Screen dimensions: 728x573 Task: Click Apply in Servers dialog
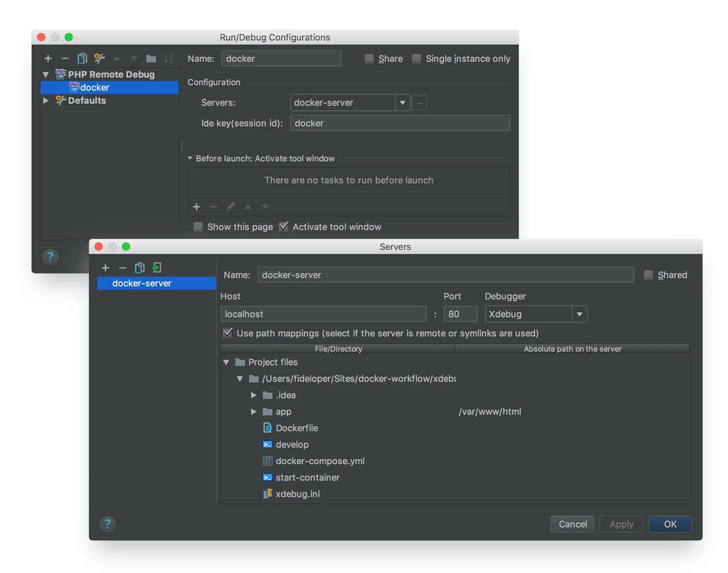(x=621, y=524)
